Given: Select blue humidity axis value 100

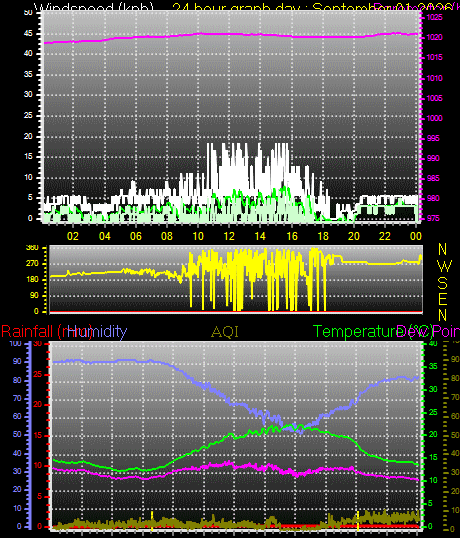Looking at the screenshot, I should tap(15, 343).
